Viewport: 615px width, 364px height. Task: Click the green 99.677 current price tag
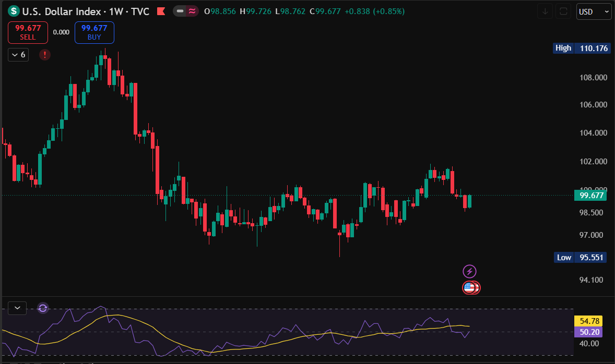[x=591, y=195]
